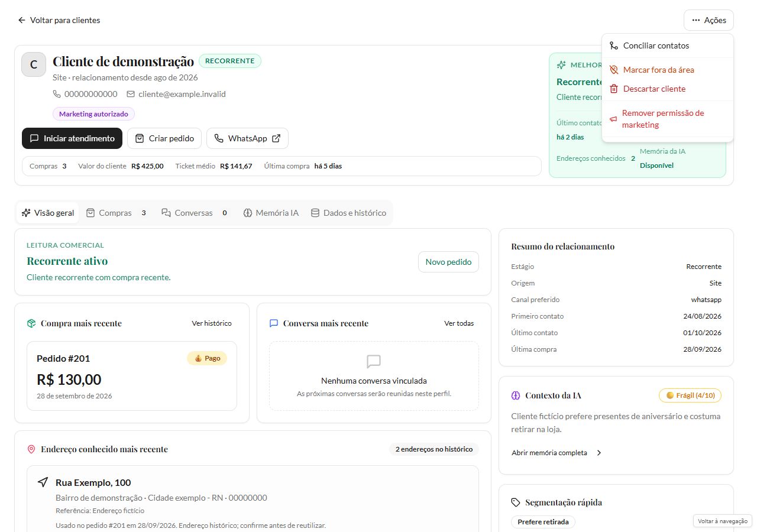
Task: Click the crossed-pin icon beside Marcar fora da área
Action: coord(614,70)
